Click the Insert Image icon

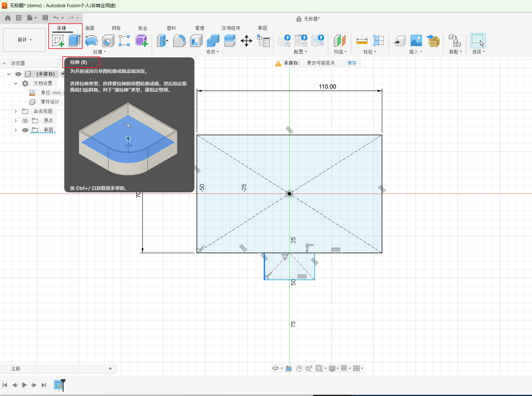pos(416,41)
